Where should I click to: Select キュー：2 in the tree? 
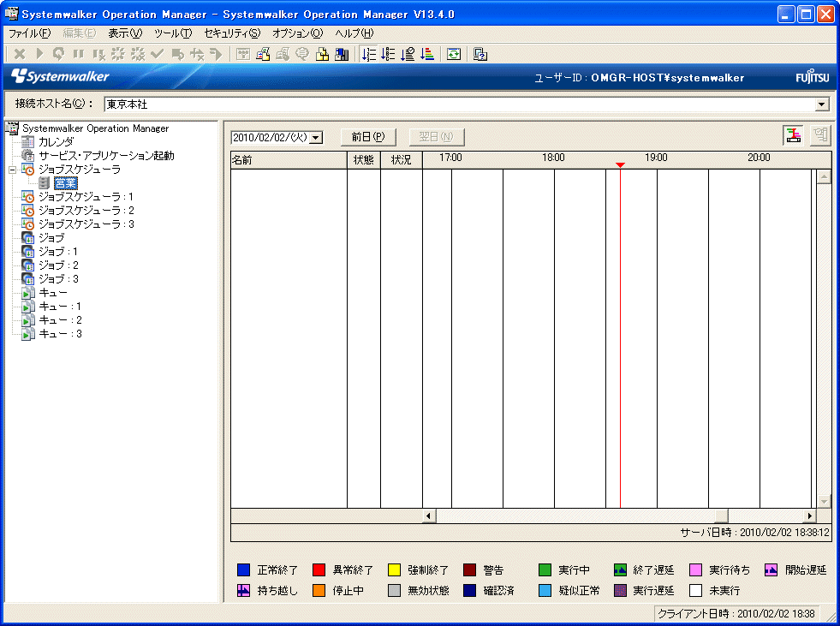coord(60,320)
